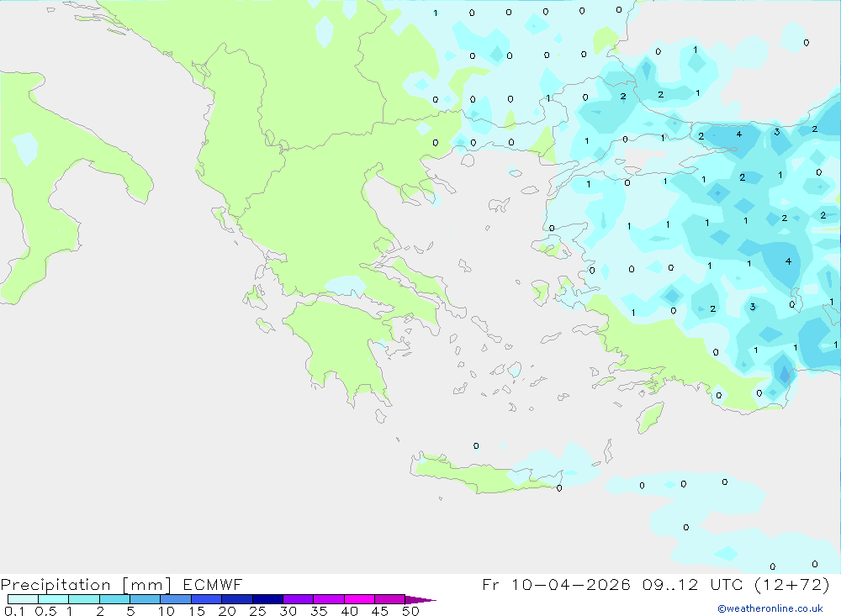Image resolution: width=841 pixels, height=616 pixels.
Task: Pick the 10–15 mm legend color swatch
Action: (176, 599)
